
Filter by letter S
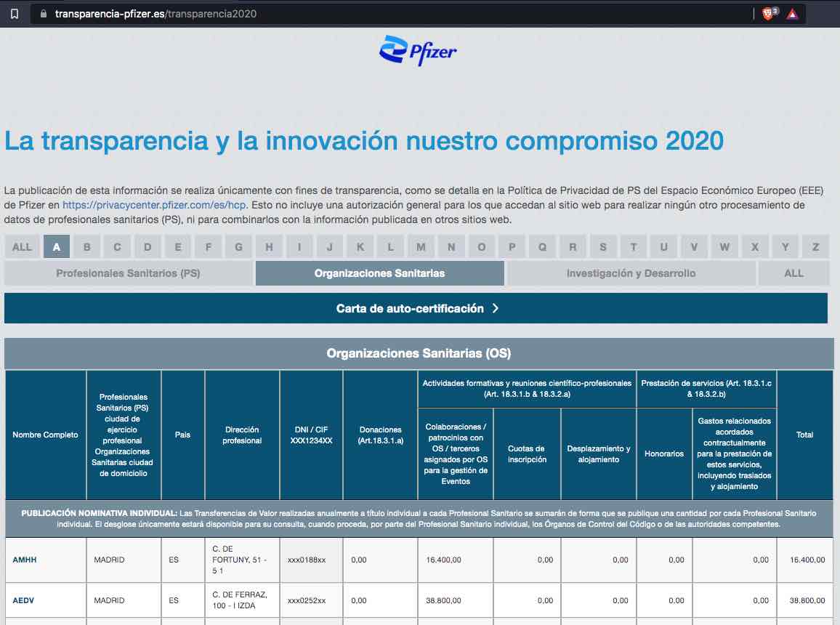coord(603,247)
